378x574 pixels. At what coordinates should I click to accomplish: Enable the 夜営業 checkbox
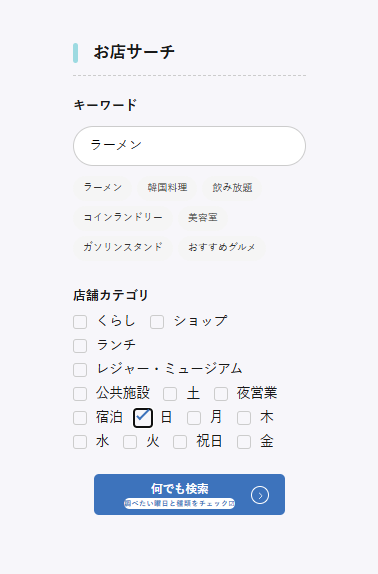[x=221, y=394]
